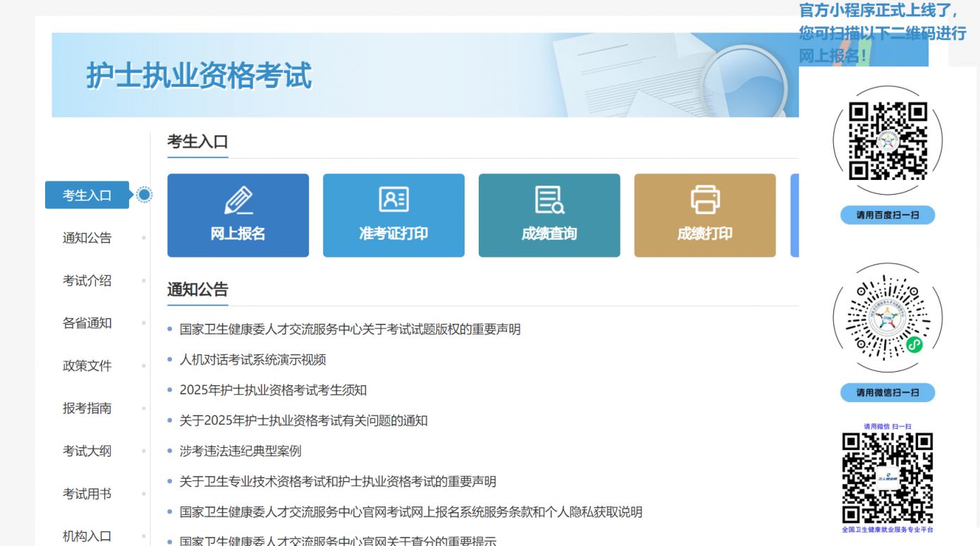Open 考试用书 in the left sidebar
The image size is (980, 546).
click(87, 494)
